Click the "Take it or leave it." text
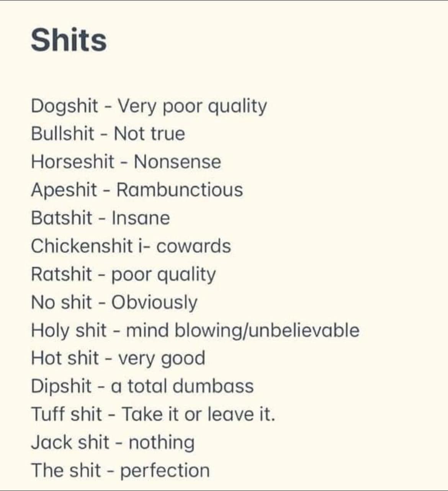448x491 pixels. point(198,414)
